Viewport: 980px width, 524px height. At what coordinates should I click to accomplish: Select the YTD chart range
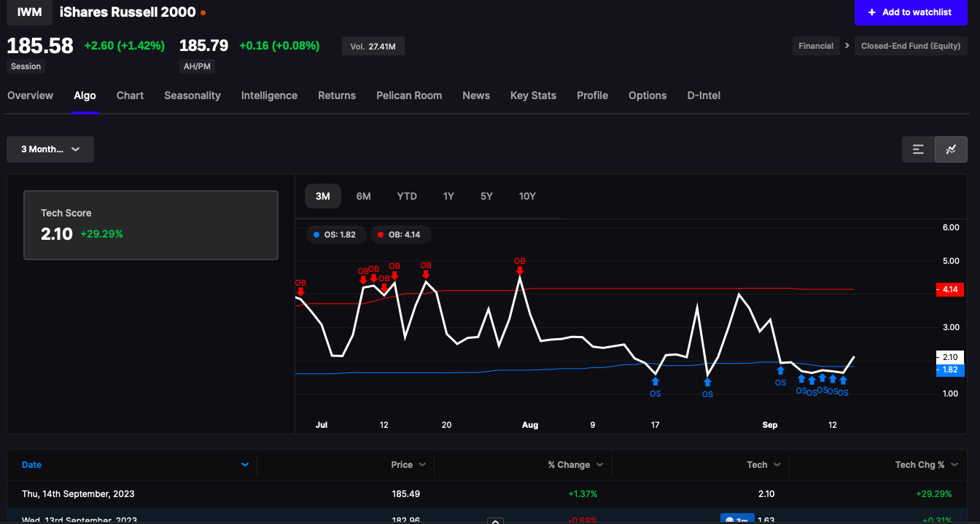(407, 196)
